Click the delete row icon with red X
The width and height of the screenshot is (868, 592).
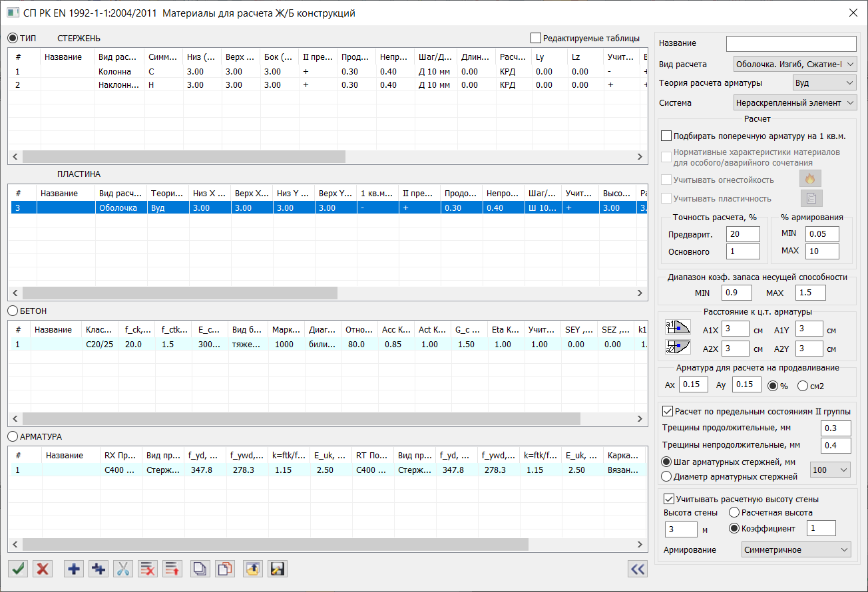tap(148, 569)
